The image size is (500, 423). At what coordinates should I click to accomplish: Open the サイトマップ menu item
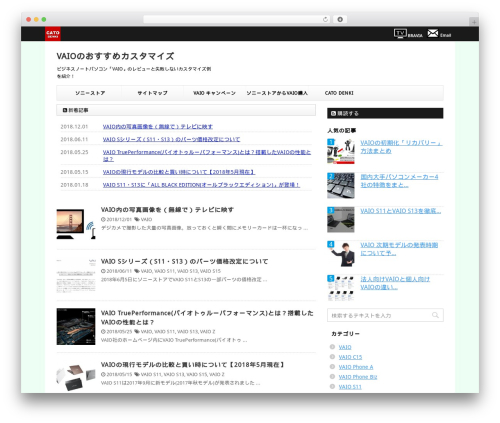(152, 93)
